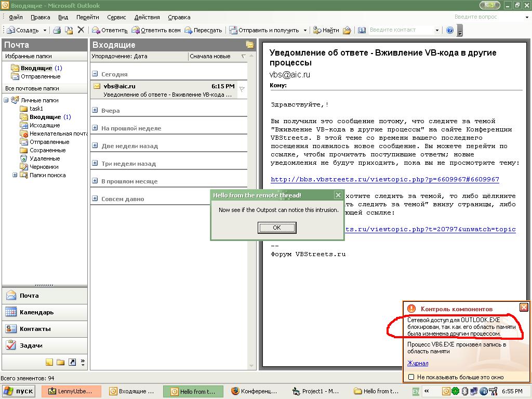Image resolution: width=532 pixels, height=399 pixels.
Task: Click the Delete X icon in toolbar
Action: [x=81, y=30]
